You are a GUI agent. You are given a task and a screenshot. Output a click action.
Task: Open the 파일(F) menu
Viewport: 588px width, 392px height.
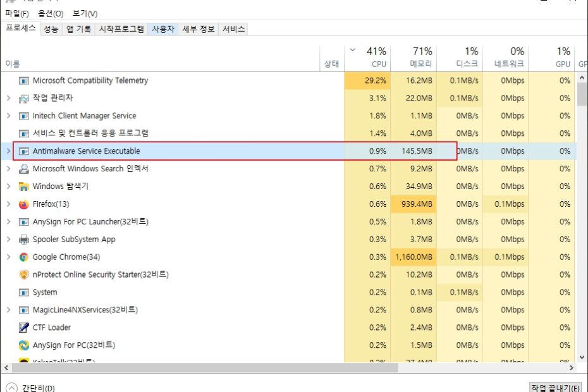tap(17, 13)
